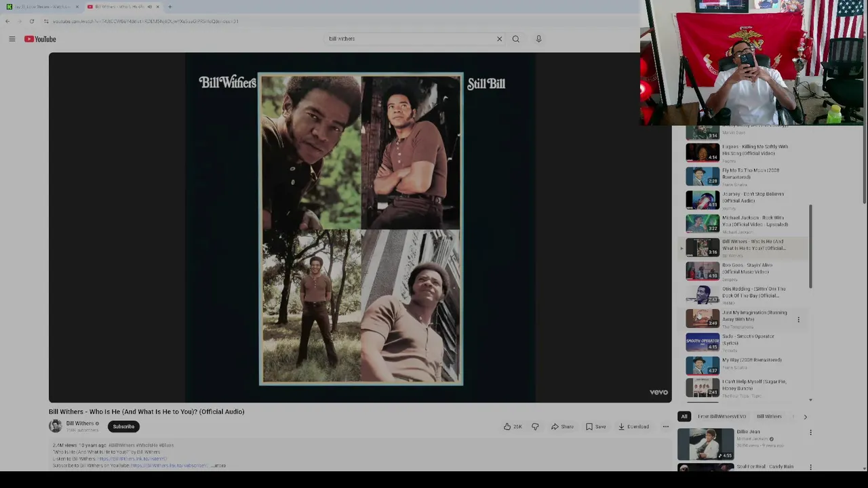This screenshot has height=488, width=868.
Task: Clear the search box with X
Action: tap(499, 39)
